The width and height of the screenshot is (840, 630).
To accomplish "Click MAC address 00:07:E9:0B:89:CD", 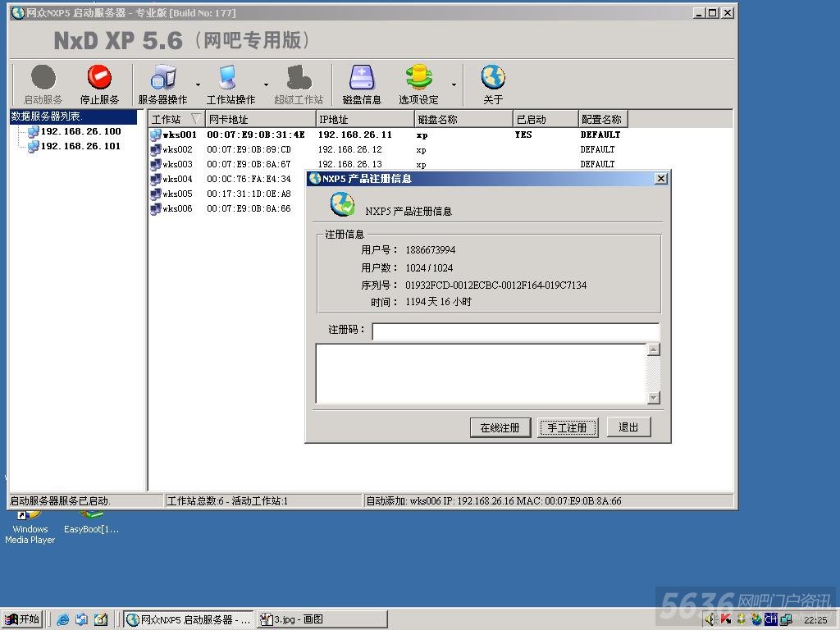I will click(x=249, y=149).
